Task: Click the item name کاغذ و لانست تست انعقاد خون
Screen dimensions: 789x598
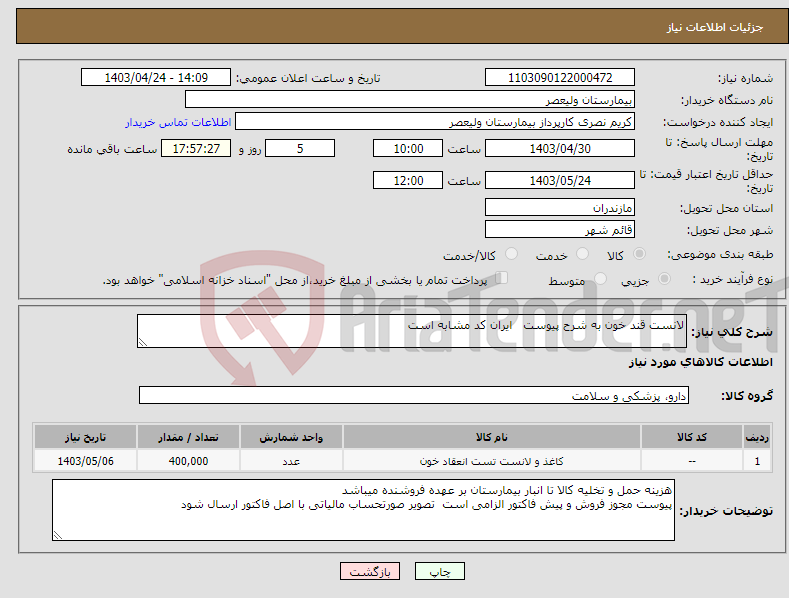Action: 492,461
